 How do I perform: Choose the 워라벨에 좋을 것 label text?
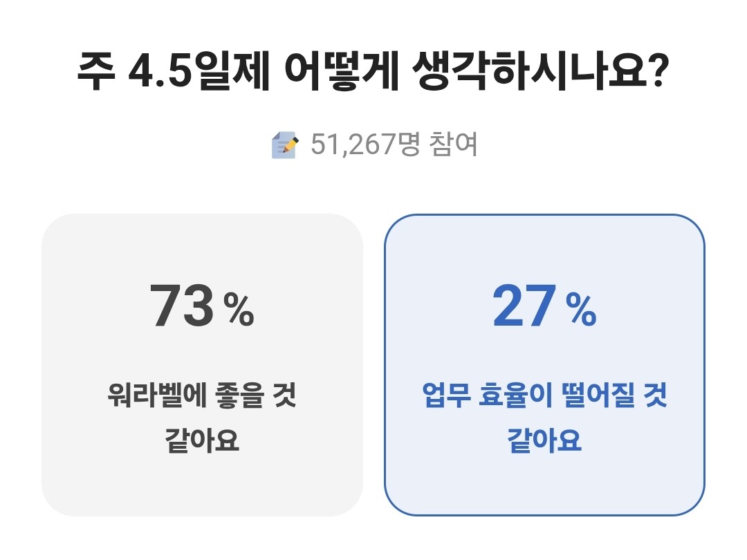[202, 399]
